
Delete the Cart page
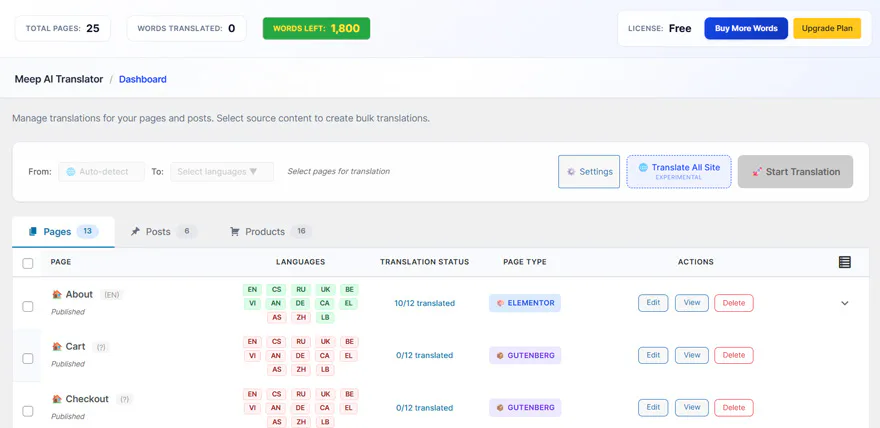point(734,355)
